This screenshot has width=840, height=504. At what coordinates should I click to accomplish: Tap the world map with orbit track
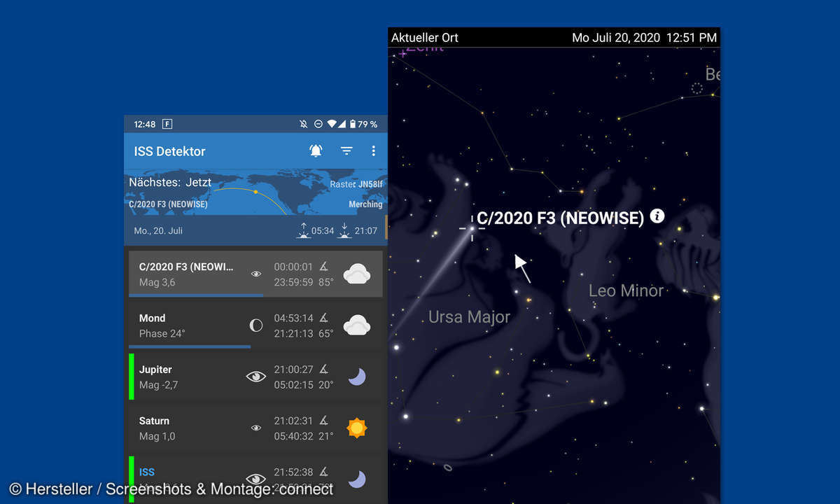click(256, 192)
